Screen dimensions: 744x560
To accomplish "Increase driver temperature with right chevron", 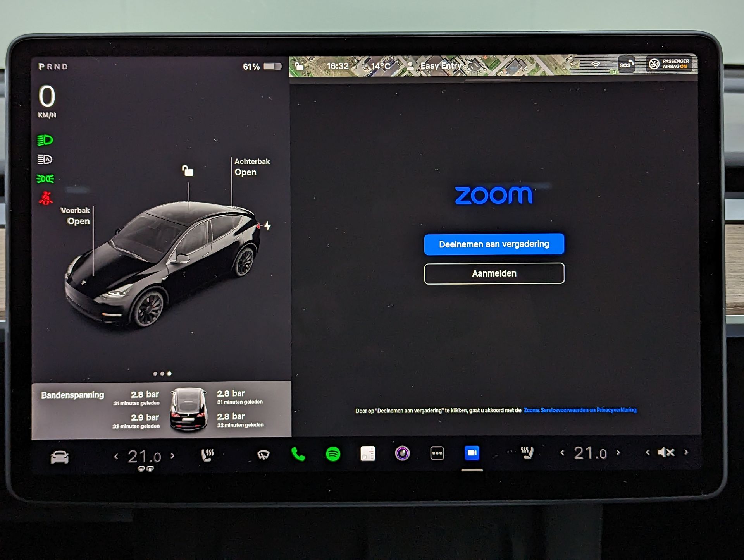I will 173,456.
